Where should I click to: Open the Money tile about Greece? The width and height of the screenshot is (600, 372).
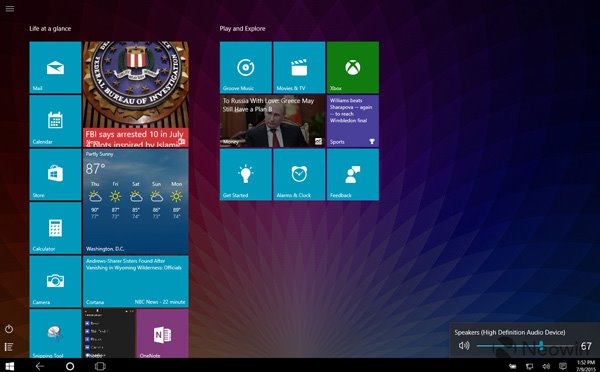coord(272,121)
